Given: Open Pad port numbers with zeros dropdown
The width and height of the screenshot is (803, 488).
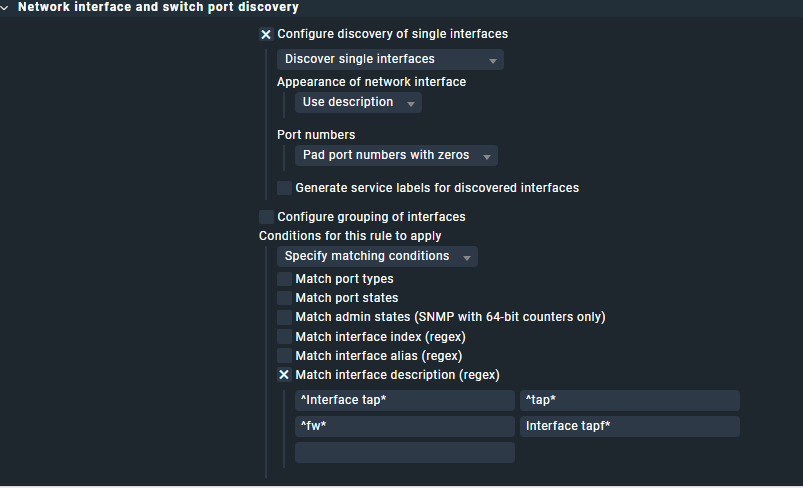Looking at the screenshot, I should (396, 156).
